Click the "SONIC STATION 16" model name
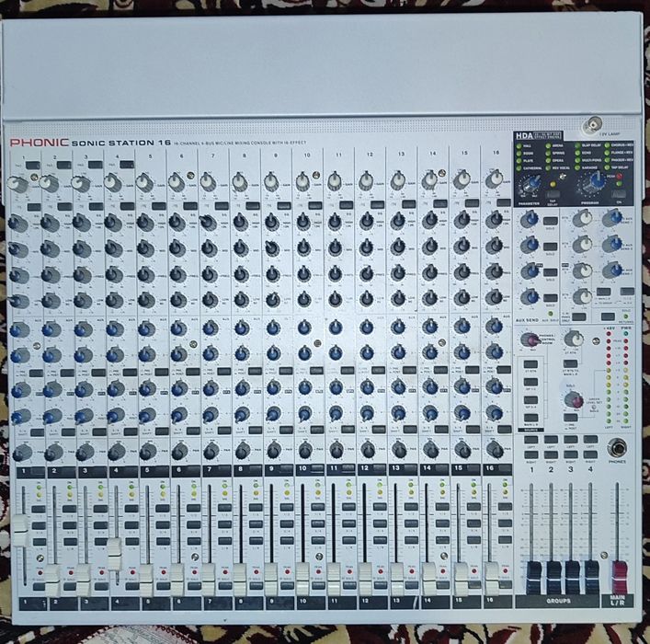This screenshot has height=644, width=650. (x=121, y=144)
